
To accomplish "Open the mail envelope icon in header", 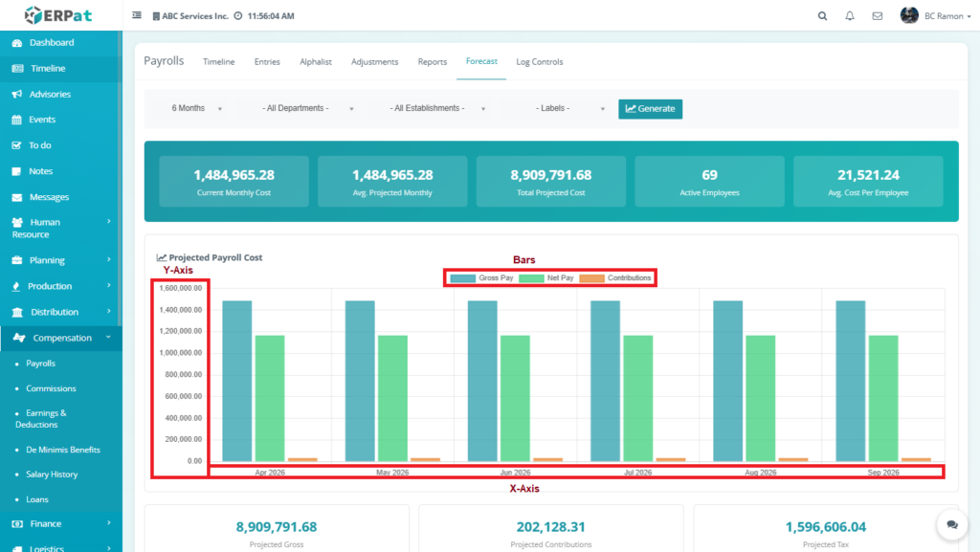I will pyautogui.click(x=877, y=16).
